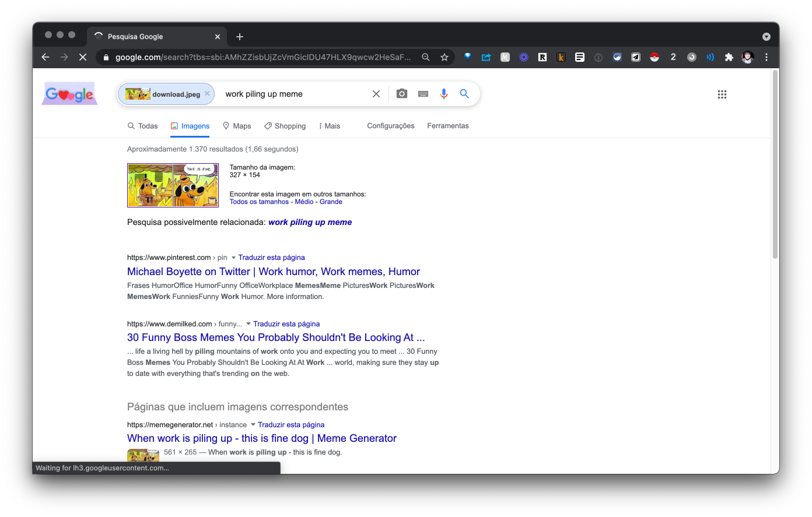Close the Pesquisa Google tab
The image size is (812, 517).
pos(218,37)
